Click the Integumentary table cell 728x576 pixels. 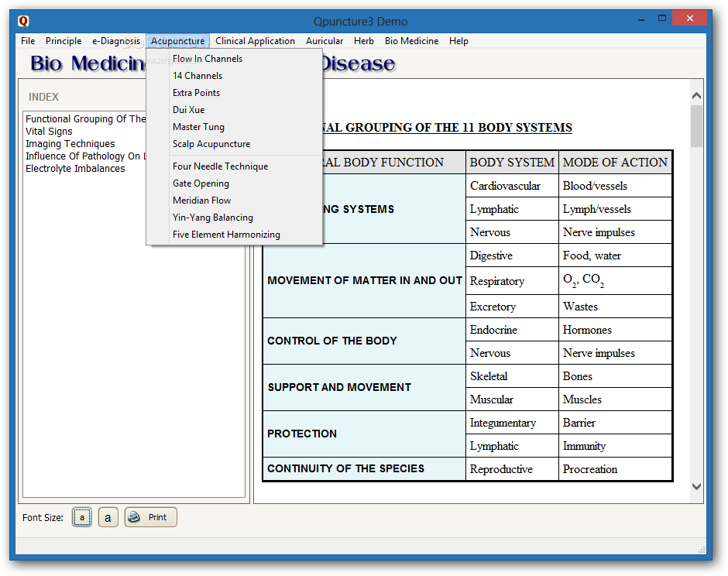(x=512, y=423)
